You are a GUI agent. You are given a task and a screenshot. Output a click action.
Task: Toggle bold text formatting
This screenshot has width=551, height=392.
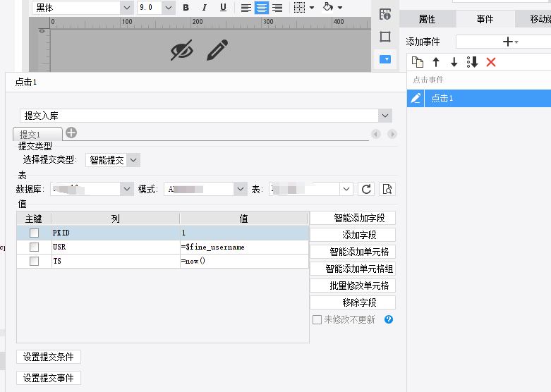(x=186, y=8)
